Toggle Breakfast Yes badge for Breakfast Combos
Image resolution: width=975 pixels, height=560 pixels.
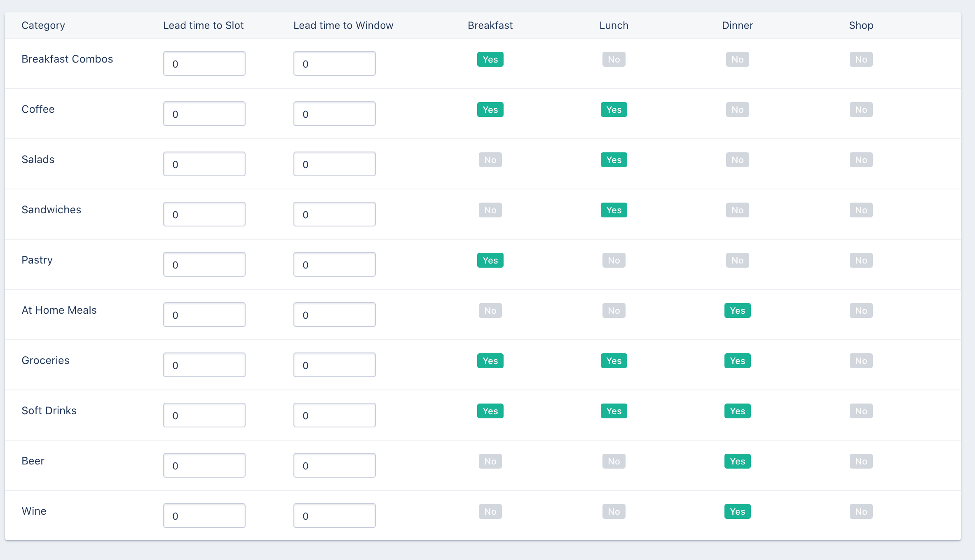[490, 59]
